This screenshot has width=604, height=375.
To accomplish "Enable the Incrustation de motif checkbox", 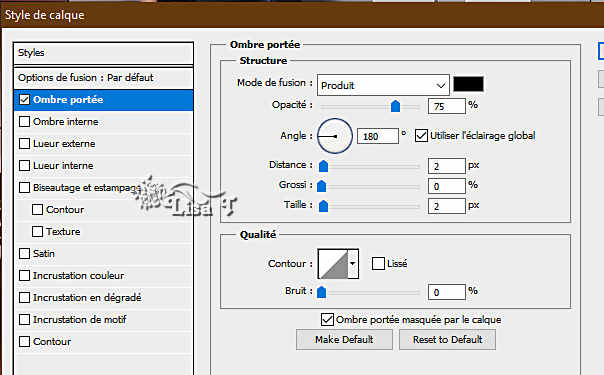I will 24,319.
